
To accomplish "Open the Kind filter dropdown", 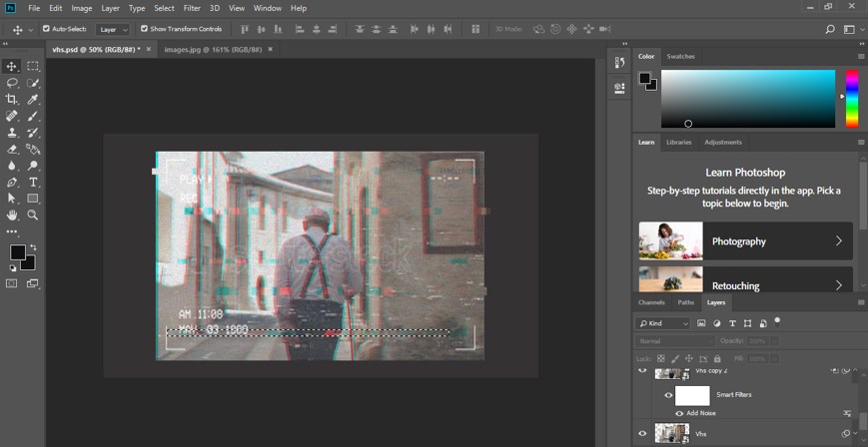I will coord(663,323).
